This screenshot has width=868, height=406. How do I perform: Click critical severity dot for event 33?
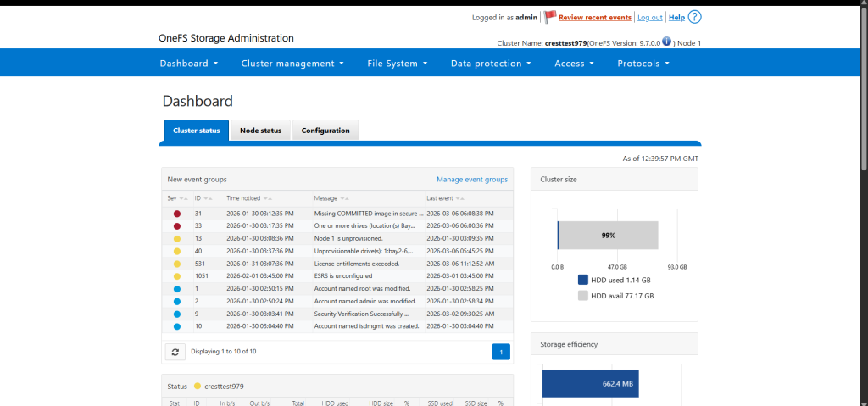pyautogui.click(x=177, y=226)
